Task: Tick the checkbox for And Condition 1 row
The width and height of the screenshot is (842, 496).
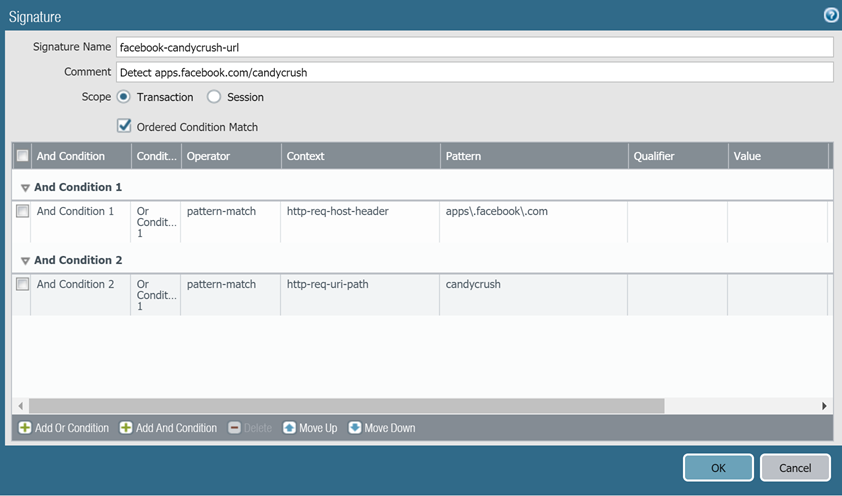Action: pyautogui.click(x=22, y=212)
